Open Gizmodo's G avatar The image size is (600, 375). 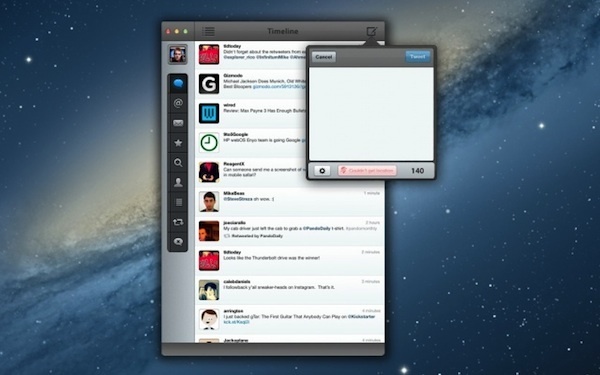point(209,84)
